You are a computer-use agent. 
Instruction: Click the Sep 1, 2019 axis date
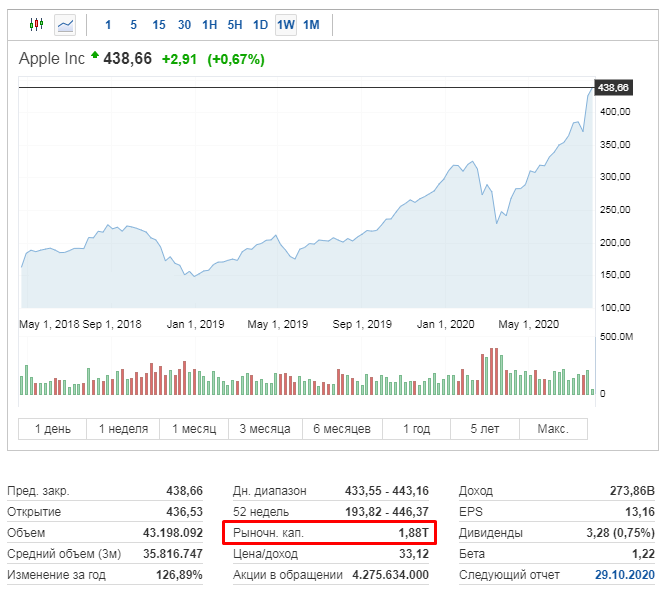pos(362,324)
